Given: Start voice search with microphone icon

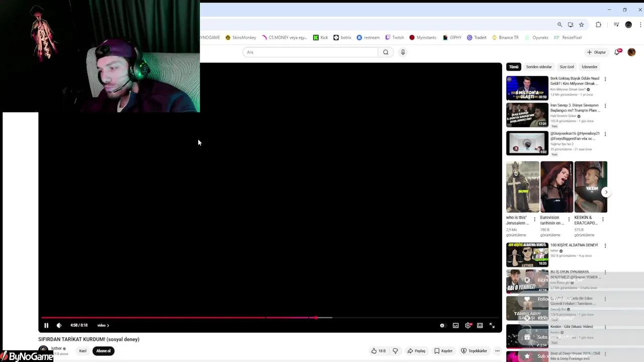Looking at the screenshot, I should pyautogui.click(x=403, y=52).
